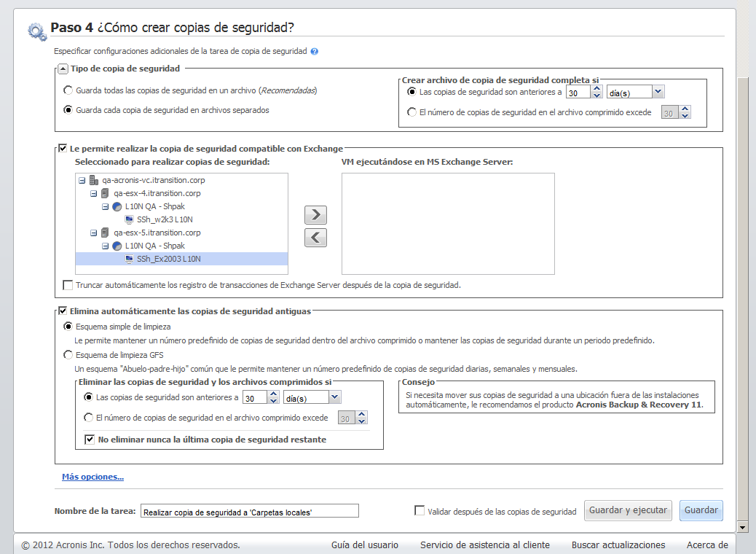Collapse the qa-esx-4.itransition.corp host node

(x=93, y=193)
